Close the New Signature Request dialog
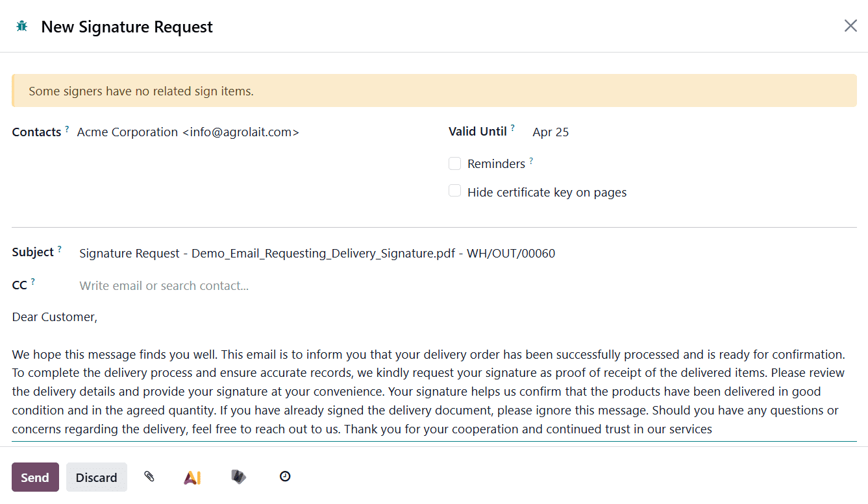The height and width of the screenshot is (504, 868). coord(850,25)
